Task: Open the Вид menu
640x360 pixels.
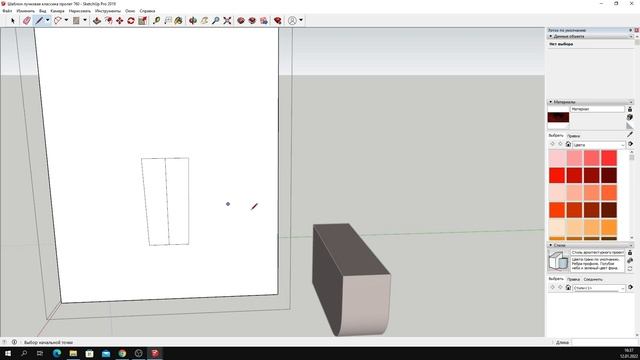Action: coord(42,11)
